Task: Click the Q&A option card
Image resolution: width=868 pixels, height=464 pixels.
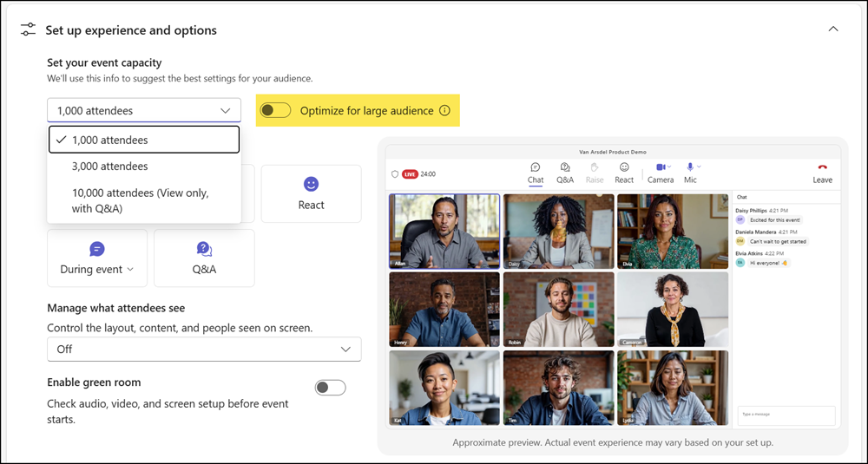Action: point(204,258)
